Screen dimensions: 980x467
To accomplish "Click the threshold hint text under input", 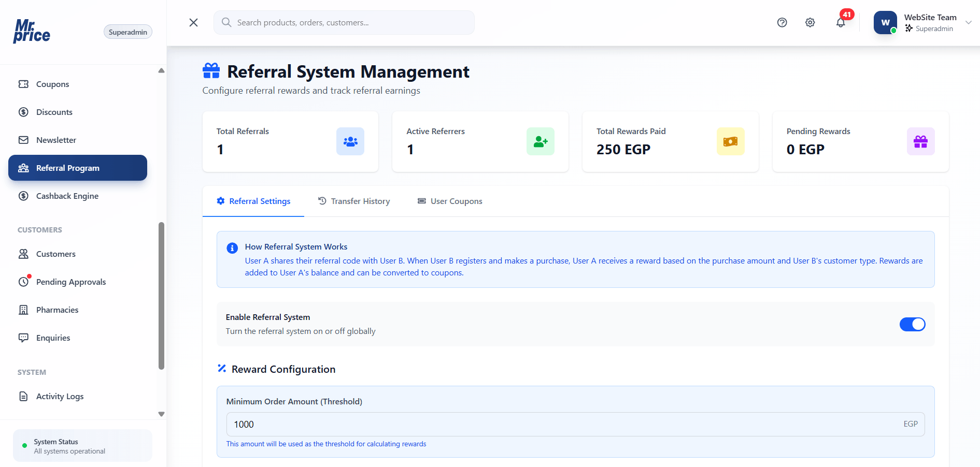I will (326, 444).
